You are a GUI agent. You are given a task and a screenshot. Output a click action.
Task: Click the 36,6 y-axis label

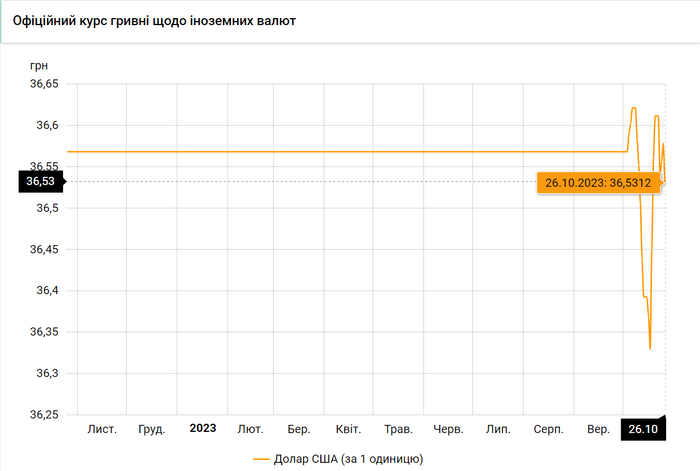(x=48, y=126)
